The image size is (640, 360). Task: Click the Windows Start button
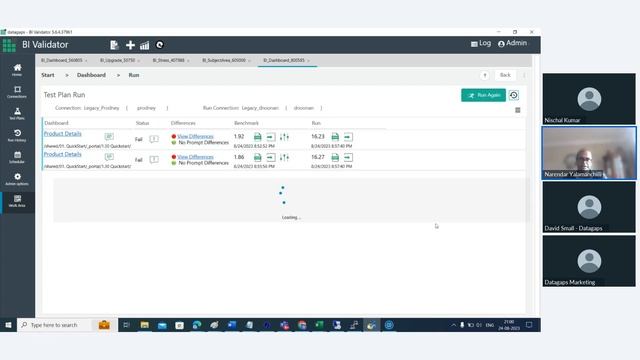tap(8, 325)
